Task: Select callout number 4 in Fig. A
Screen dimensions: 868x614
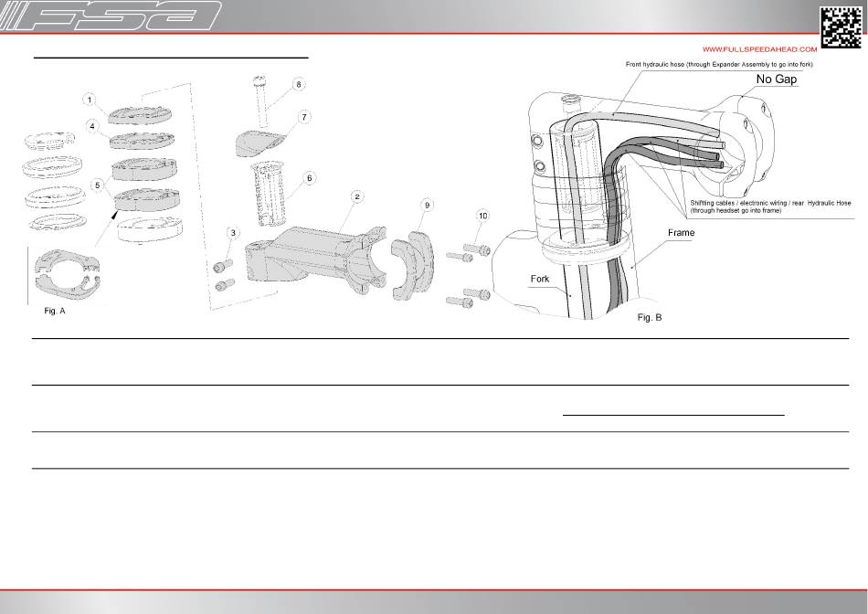Action: tap(92, 127)
